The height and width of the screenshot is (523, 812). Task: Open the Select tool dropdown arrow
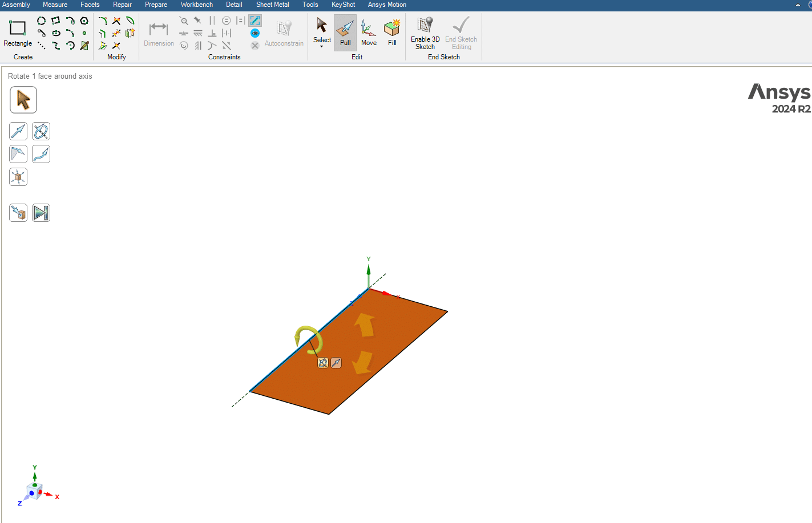tap(322, 47)
